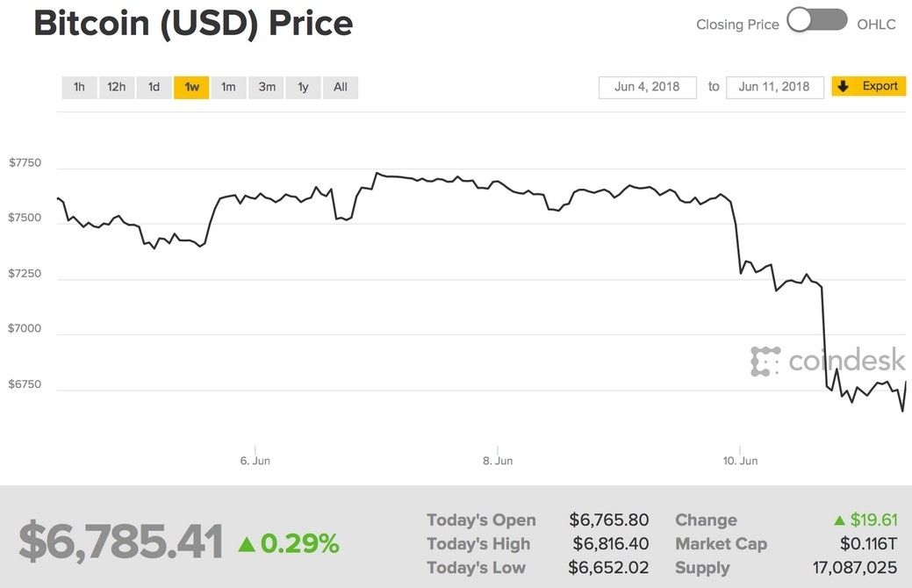Open the start date field Jun 4, 2018

pos(648,87)
